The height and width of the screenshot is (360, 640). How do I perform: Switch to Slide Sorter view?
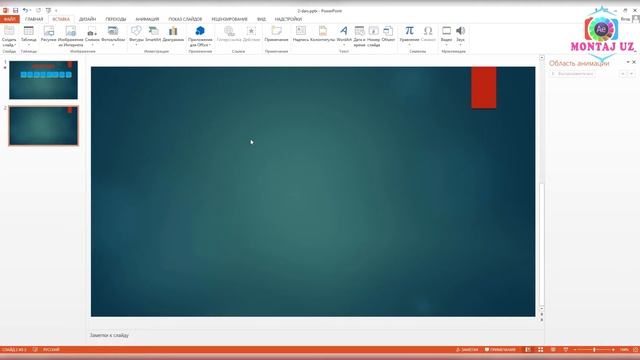[540, 350]
